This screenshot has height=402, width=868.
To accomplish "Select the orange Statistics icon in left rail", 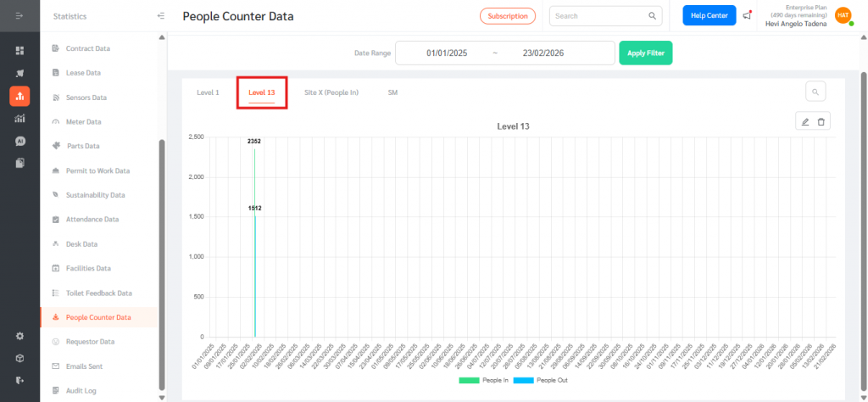I will tap(19, 96).
